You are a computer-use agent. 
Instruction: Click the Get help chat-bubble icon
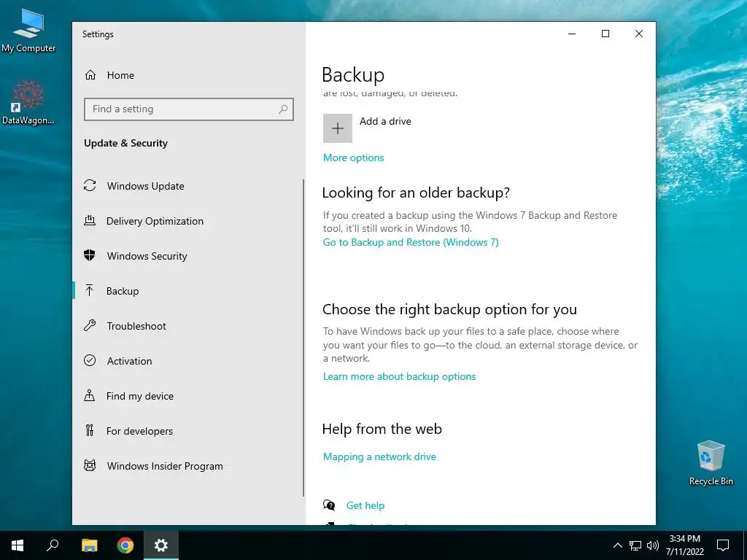click(329, 505)
